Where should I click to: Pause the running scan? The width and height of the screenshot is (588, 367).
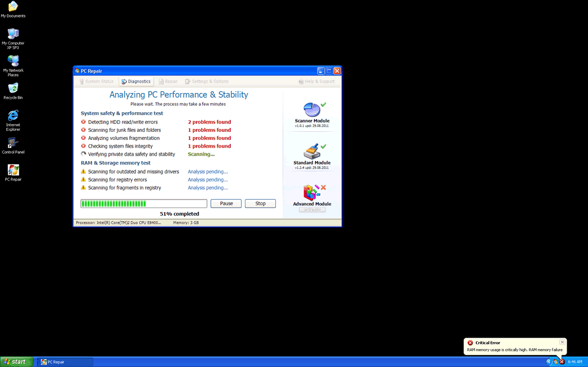[x=226, y=204]
